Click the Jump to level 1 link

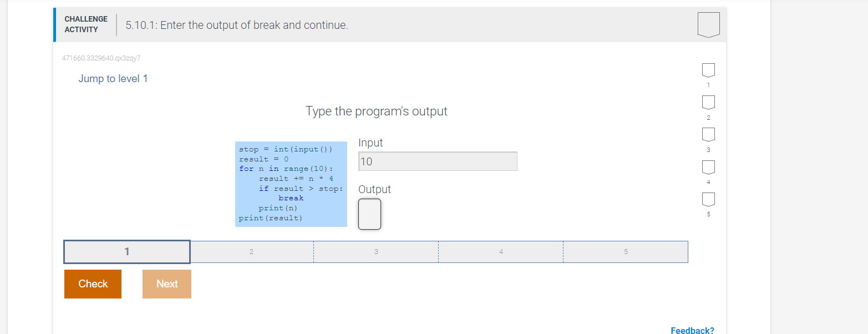[113, 78]
